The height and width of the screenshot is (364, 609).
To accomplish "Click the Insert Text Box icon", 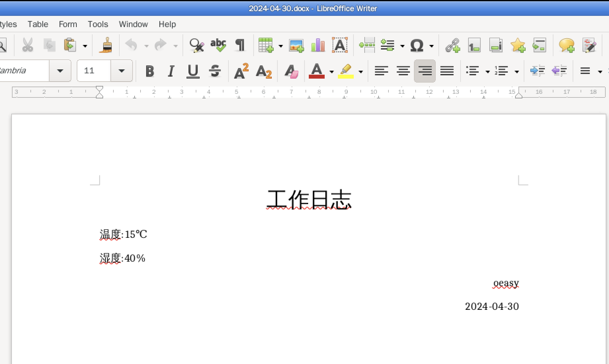I will 340,45.
